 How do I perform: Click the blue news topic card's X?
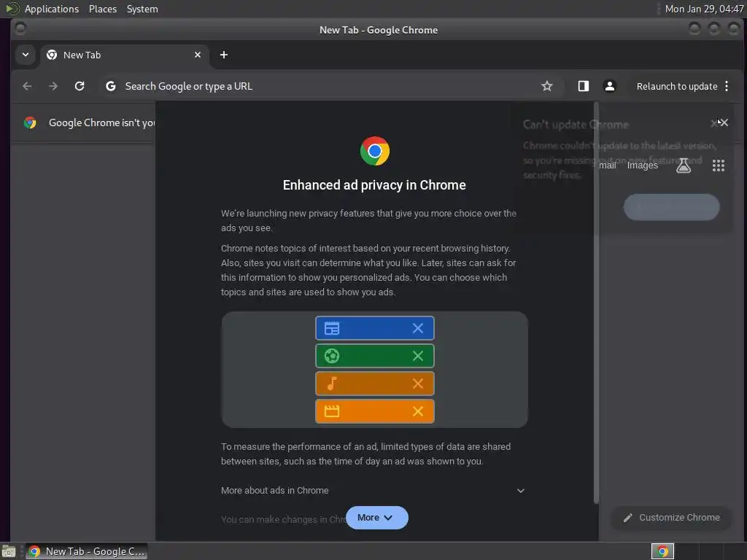point(418,328)
